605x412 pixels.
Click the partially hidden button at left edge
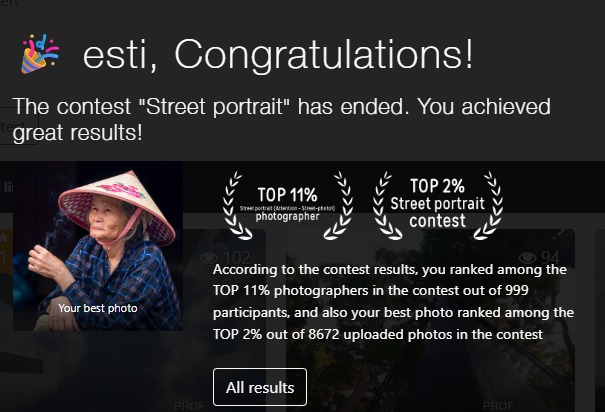[x=18, y=130]
